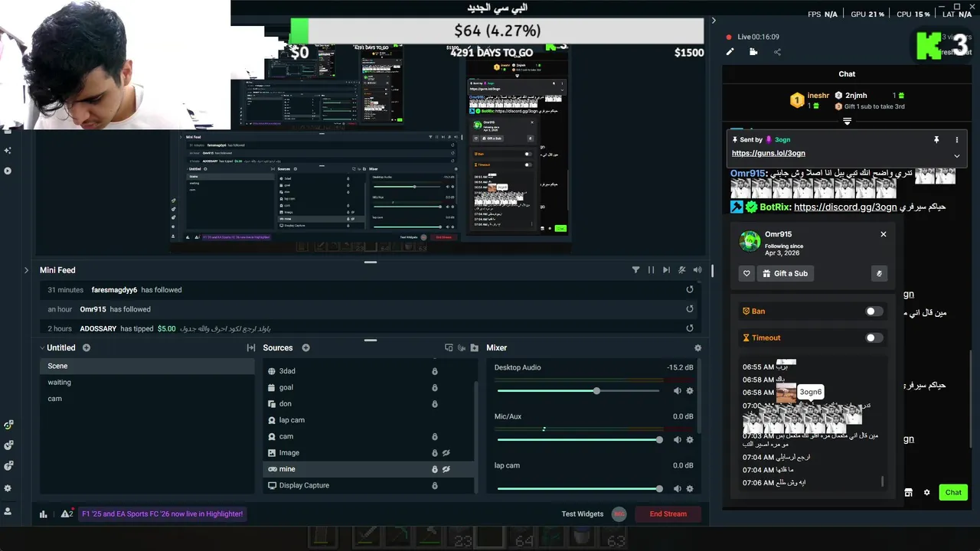Open the account profile icon in sidebar

[x=8, y=510]
